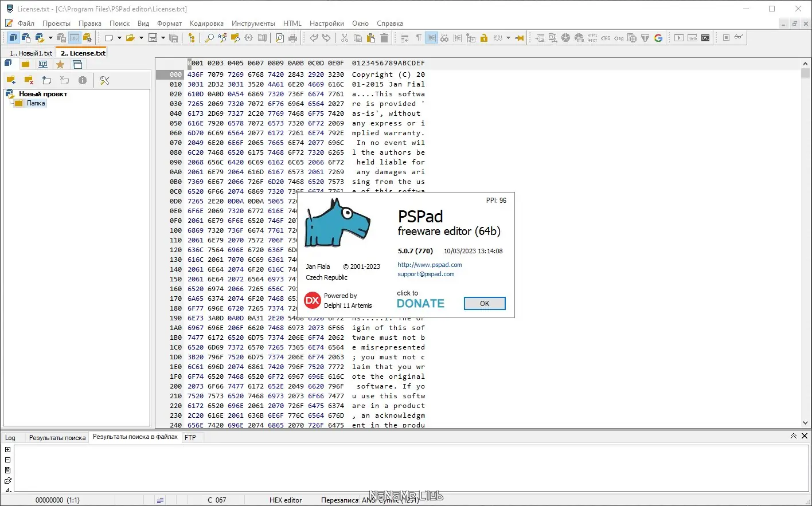The height and width of the screenshot is (506, 812).
Task: Click the HEX editor status bar field
Action: (286, 500)
